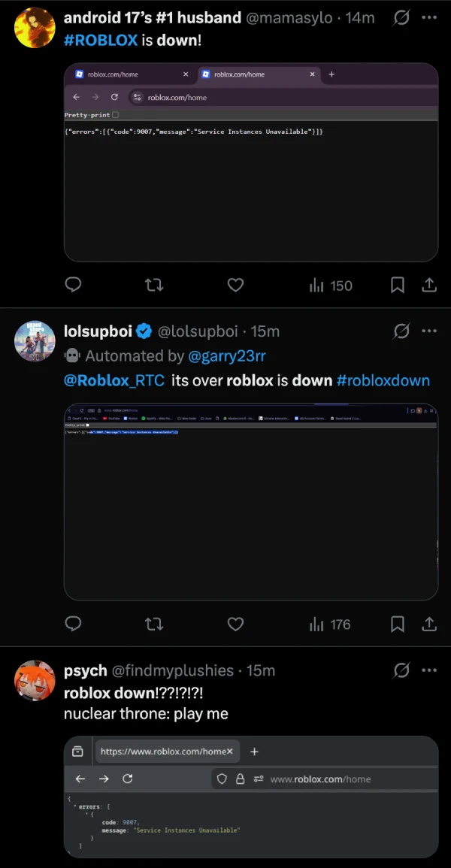Open mamasylo's screenshot of the Roblox error
This screenshot has height=868, width=451.
[x=250, y=162]
